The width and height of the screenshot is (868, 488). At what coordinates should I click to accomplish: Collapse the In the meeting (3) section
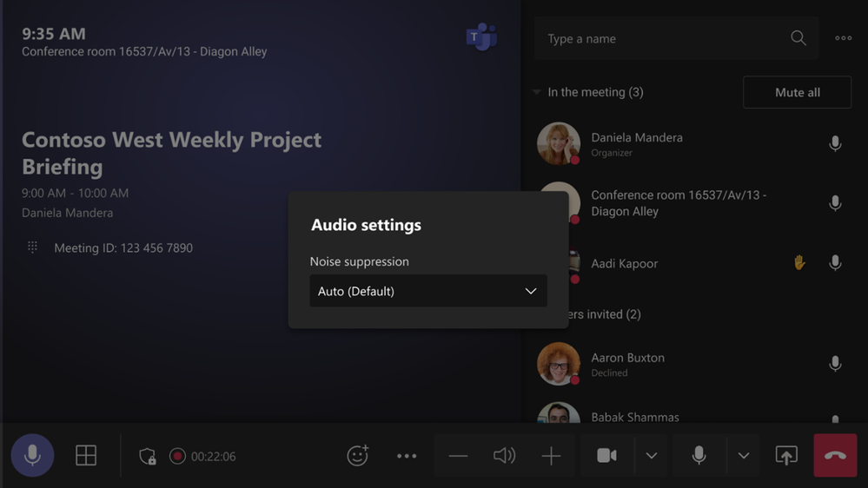tap(536, 92)
